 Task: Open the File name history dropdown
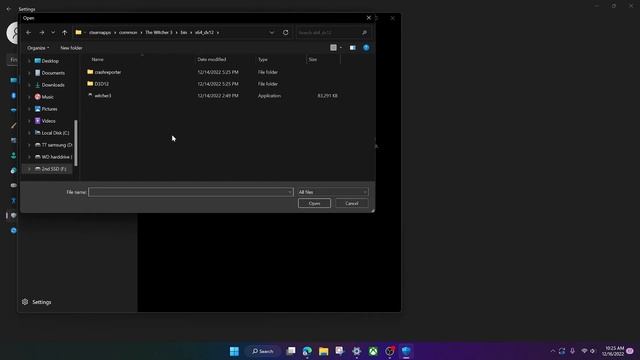pos(290,192)
